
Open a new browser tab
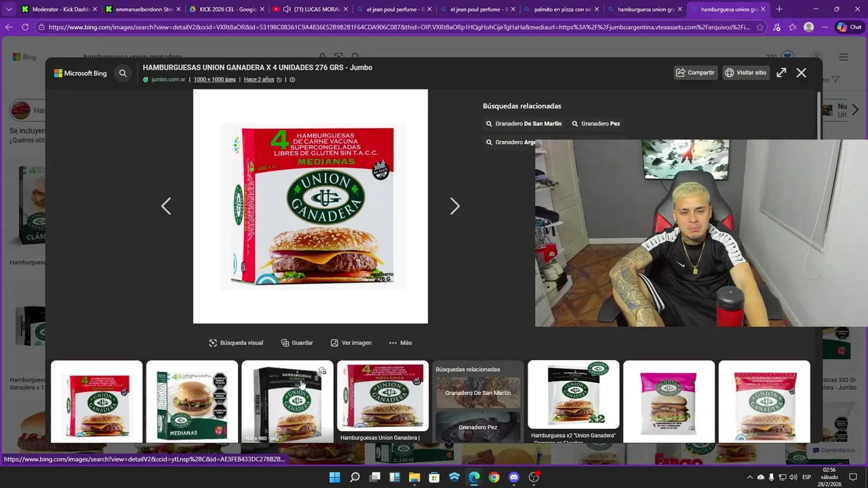[x=779, y=9]
